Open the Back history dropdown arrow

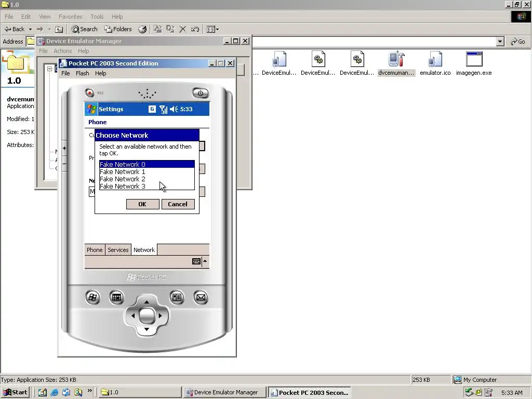[x=30, y=30]
